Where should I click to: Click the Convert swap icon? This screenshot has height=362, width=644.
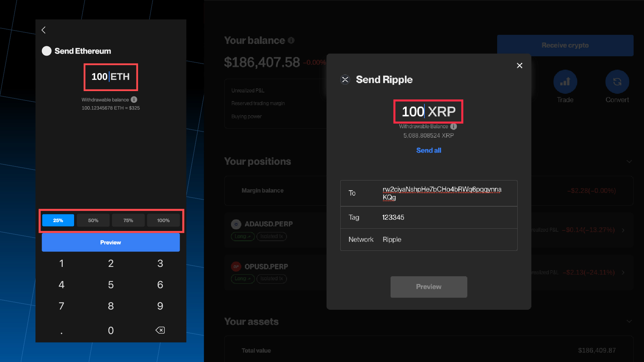[x=617, y=82]
